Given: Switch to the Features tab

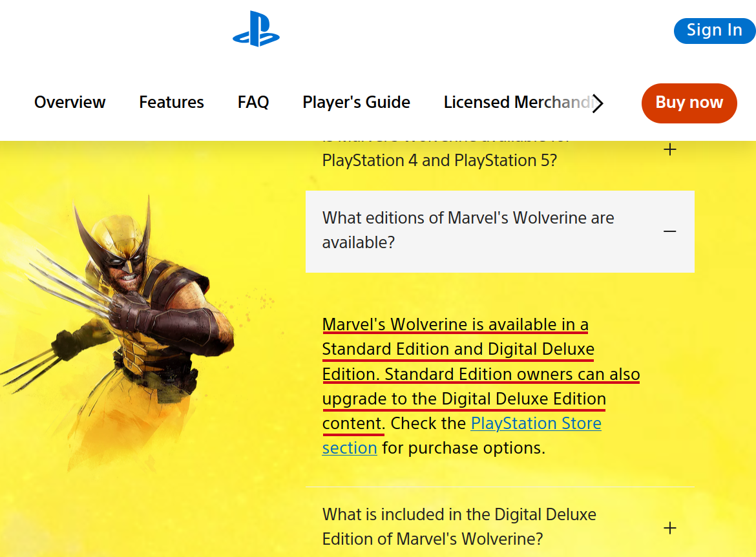Looking at the screenshot, I should pyautogui.click(x=172, y=102).
